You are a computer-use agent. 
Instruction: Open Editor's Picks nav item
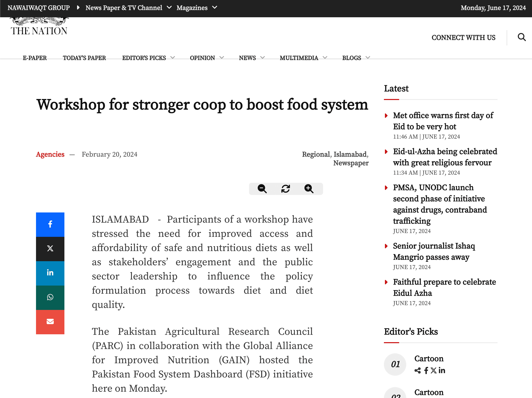click(144, 58)
